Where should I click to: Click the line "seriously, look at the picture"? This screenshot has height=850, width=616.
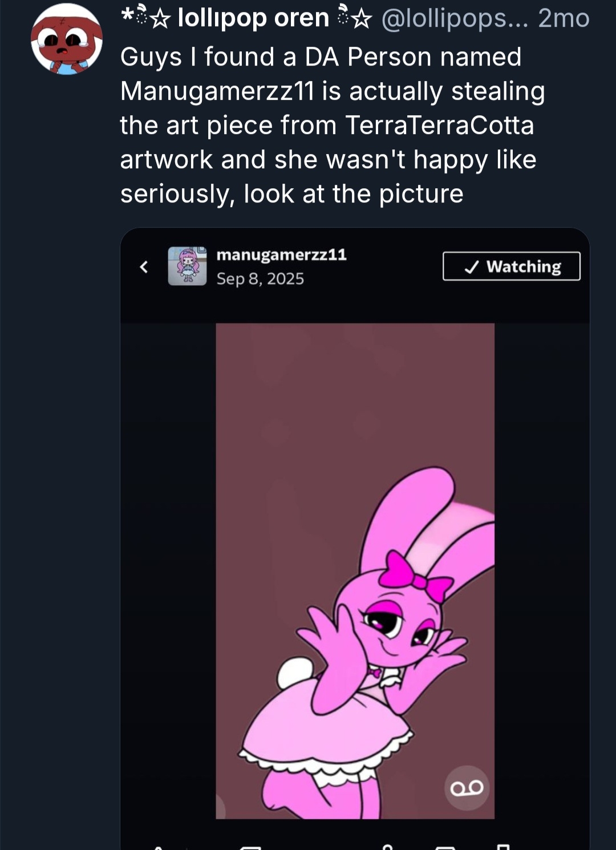click(x=291, y=194)
